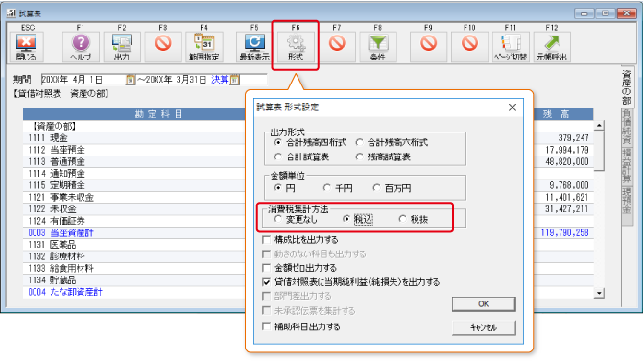Open the end date calendar picker icon
The height and width of the screenshot is (361, 644).
234,80
